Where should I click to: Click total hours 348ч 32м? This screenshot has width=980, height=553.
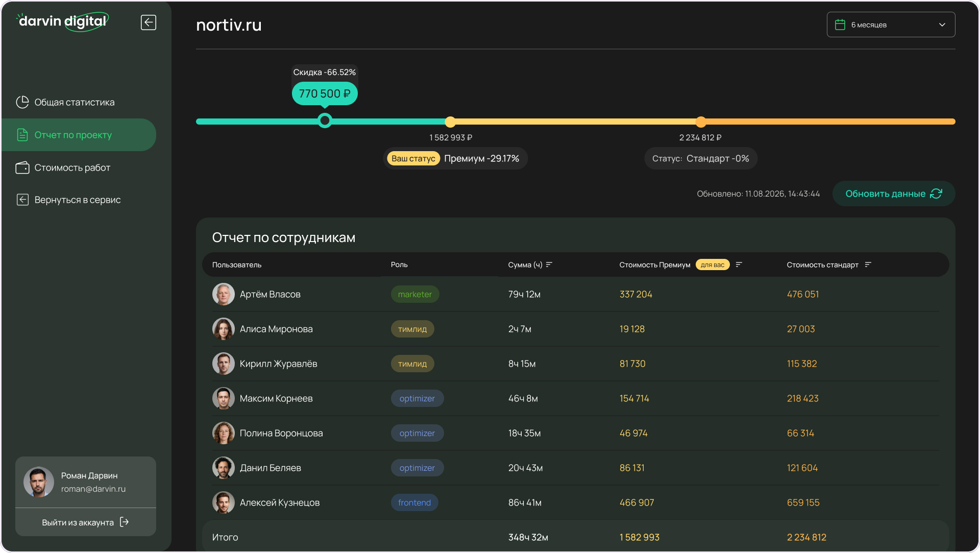(x=528, y=537)
